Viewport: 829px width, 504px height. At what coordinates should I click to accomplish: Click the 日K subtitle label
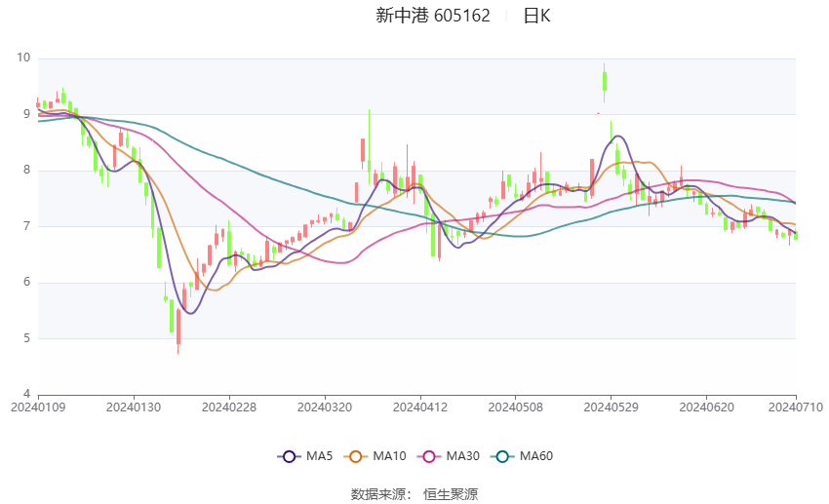(x=536, y=16)
